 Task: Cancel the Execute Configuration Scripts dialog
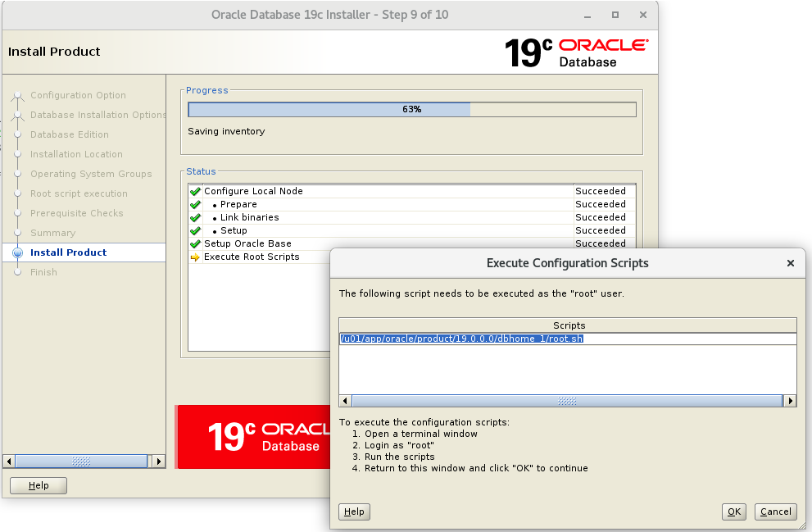775,512
